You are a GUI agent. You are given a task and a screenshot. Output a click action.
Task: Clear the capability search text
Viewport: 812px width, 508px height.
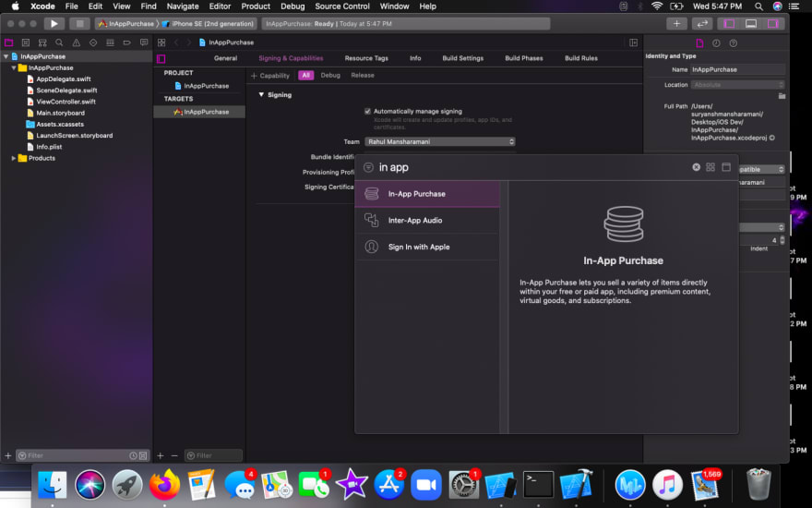[x=696, y=167]
